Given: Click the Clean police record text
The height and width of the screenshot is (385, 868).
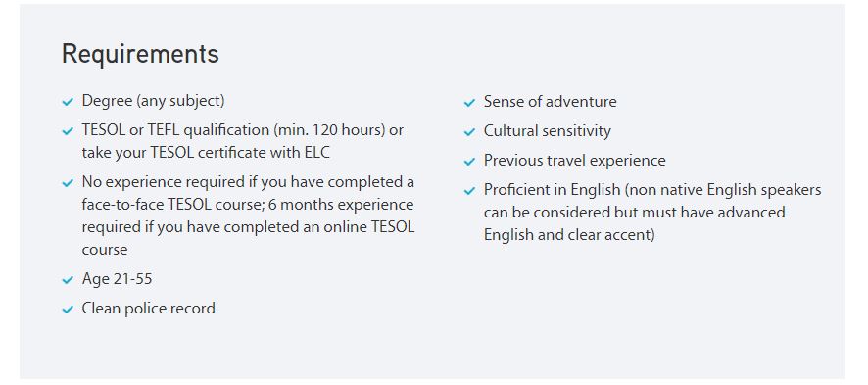Looking at the screenshot, I should [x=148, y=309].
